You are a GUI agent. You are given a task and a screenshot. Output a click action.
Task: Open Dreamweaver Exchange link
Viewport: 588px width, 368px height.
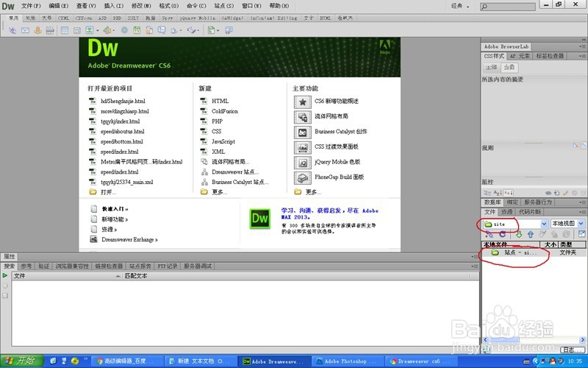tap(129, 240)
